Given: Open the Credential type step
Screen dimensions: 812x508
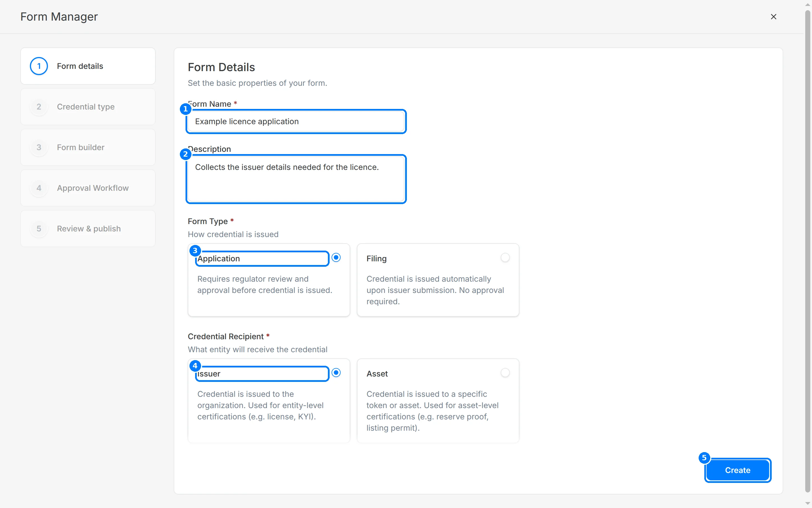Looking at the screenshot, I should coord(88,106).
